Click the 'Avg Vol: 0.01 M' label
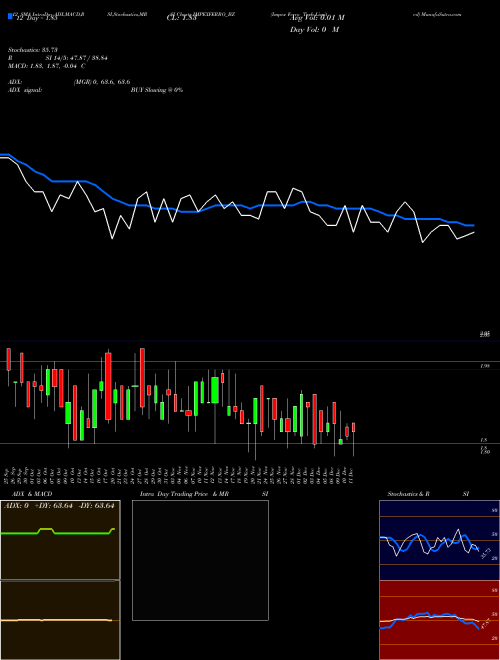 (x=317, y=18)
